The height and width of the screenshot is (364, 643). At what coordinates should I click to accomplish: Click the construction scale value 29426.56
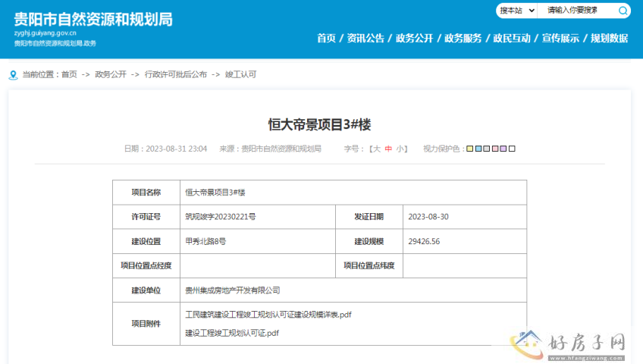(x=424, y=241)
